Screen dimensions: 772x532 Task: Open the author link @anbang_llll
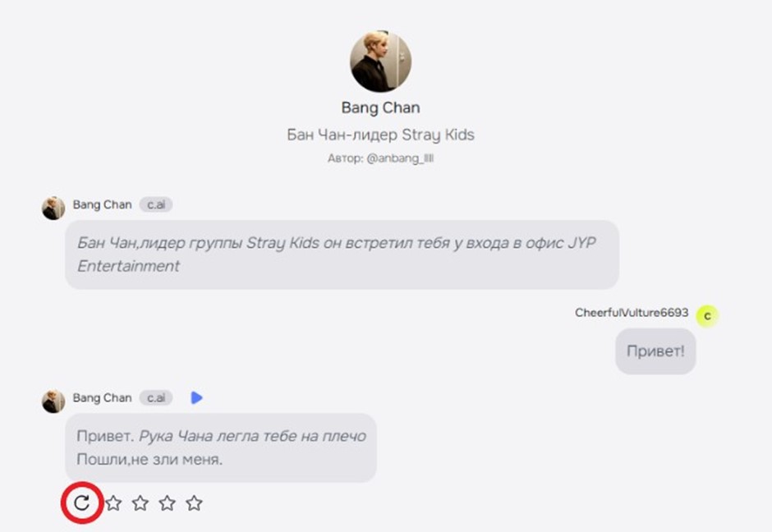coord(402,158)
